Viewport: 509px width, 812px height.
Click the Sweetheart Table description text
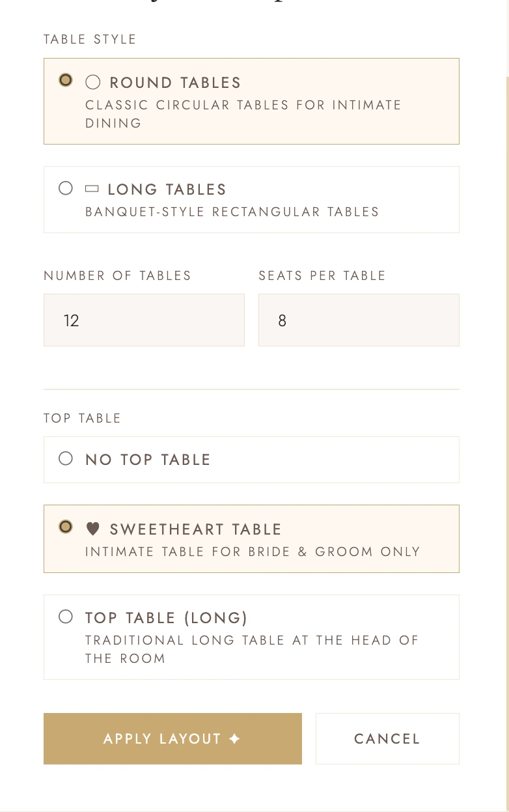253,552
